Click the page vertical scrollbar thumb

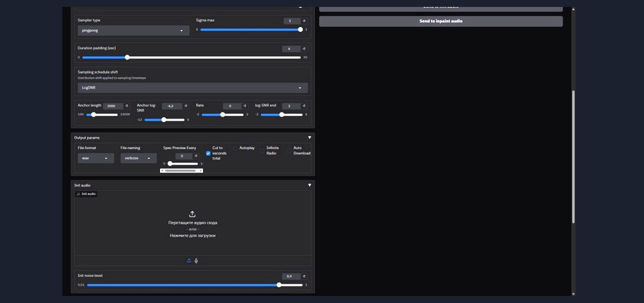(x=573, y=156)
